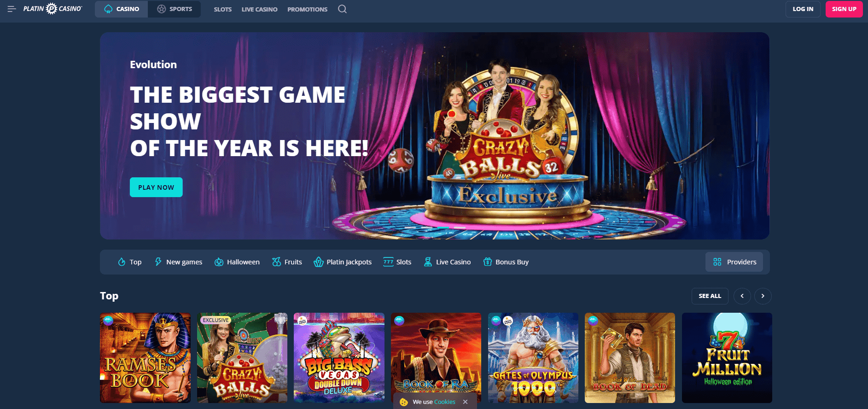Open the Providers list
This screenshot has width=868, height=409.
click(734, 262)
